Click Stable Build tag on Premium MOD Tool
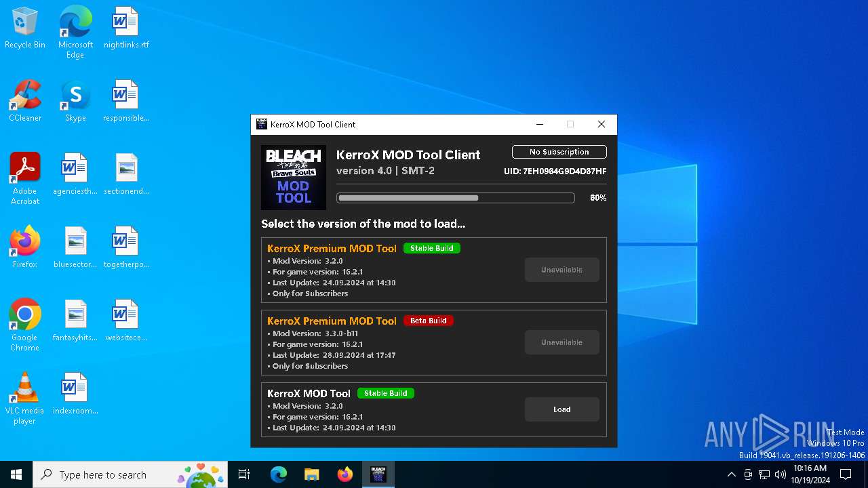This screenshot has width=868, height=488. tap(432, 248)
